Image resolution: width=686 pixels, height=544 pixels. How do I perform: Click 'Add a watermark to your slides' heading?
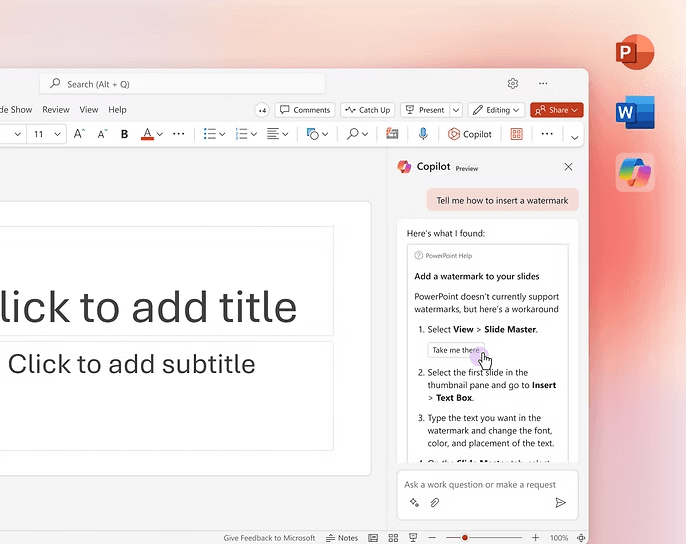(x=476, y=276)
